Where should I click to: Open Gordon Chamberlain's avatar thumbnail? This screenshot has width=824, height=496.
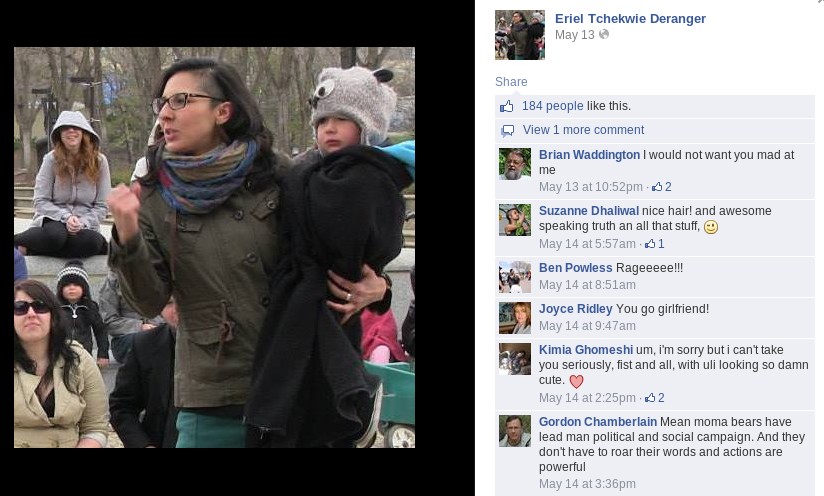[514, 431]
